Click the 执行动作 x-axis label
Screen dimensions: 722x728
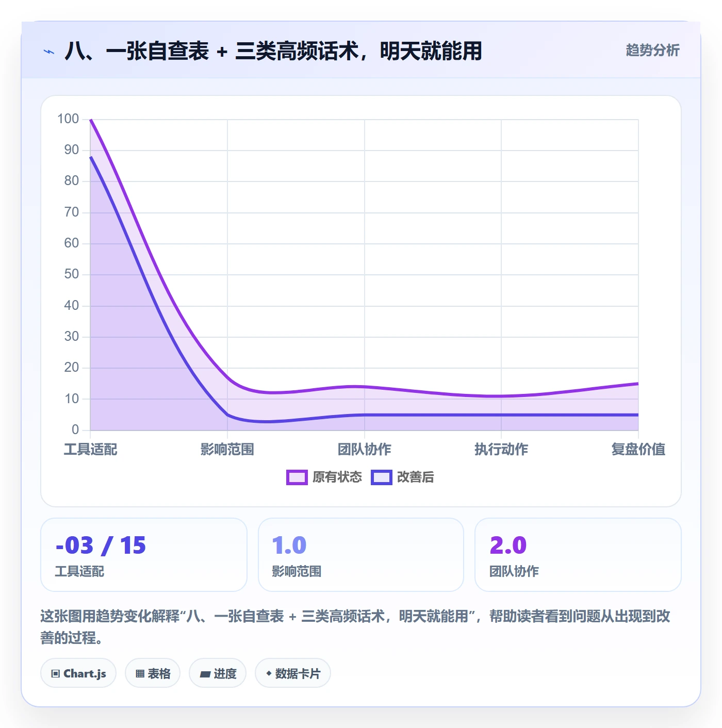501,450
